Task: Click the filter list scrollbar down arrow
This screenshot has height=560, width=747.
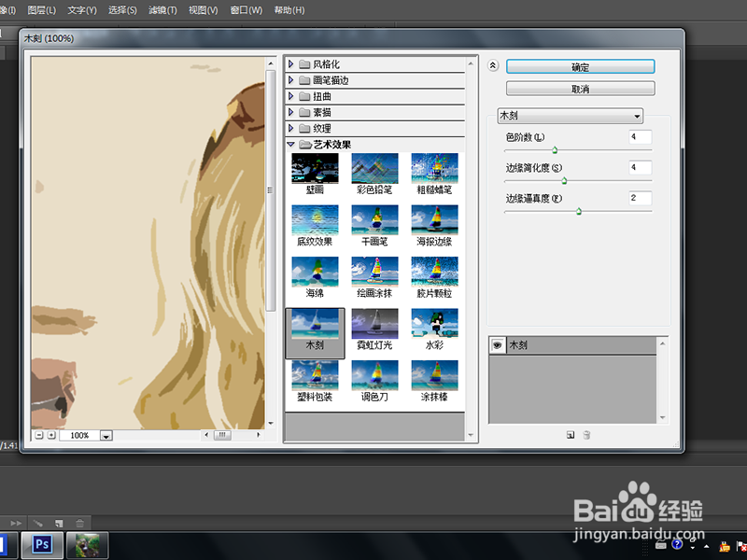Action: pyautogui.click(x=471, y=435)
